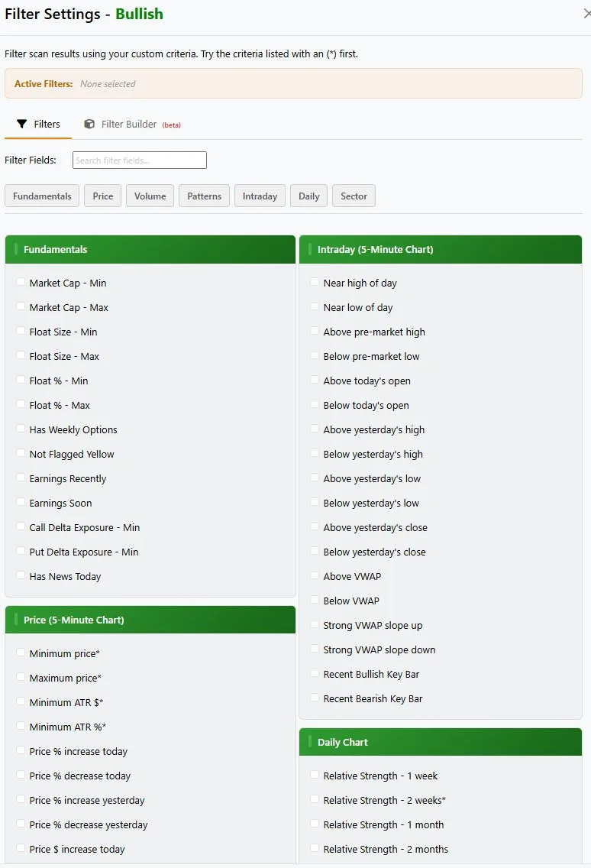Check Price % increase yesterday
The width and height of the screenshot is (591, 868).
point(21,798)
